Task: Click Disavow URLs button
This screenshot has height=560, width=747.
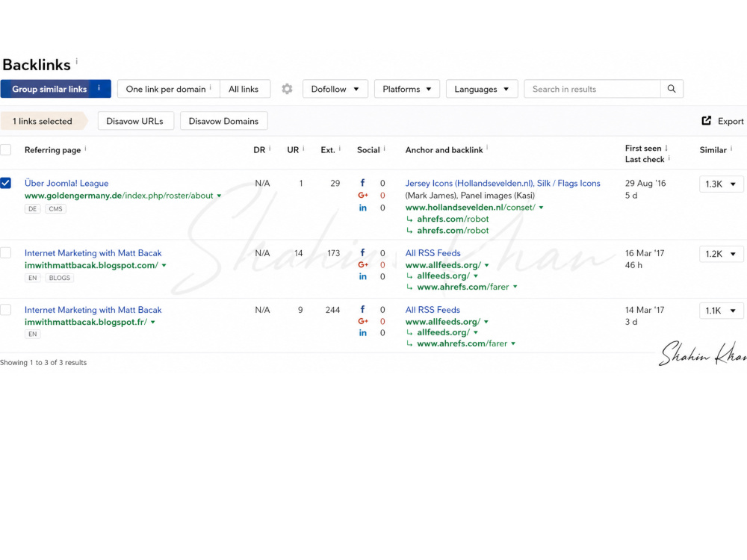Action: point(134,121)
